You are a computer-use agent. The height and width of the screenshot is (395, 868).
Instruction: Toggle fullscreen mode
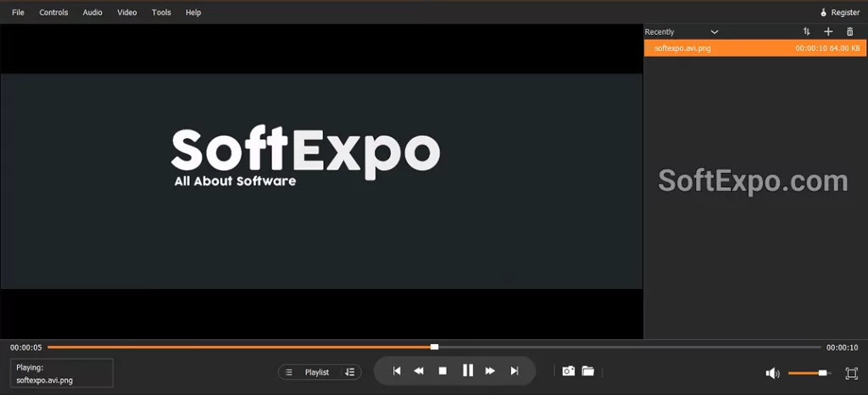(851, 373)
